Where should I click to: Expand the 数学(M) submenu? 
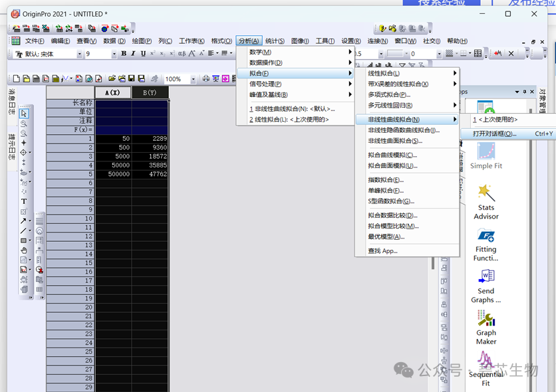click(296, 52)
